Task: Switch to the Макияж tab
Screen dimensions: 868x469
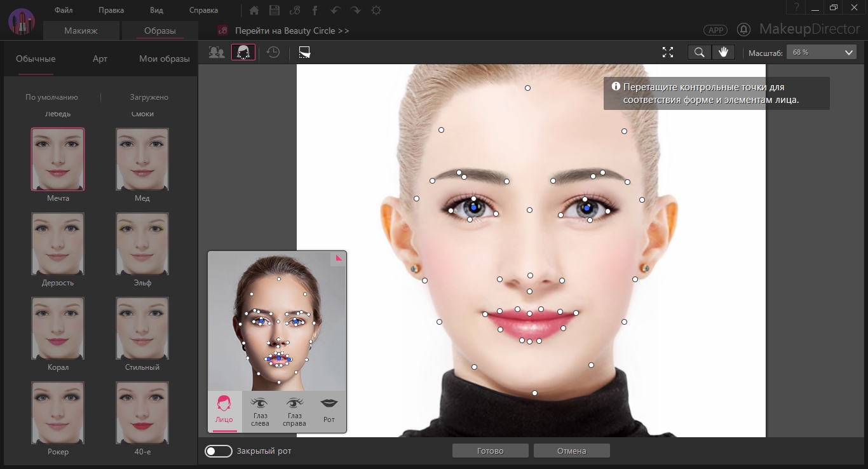Action: [x=81, y=31]
